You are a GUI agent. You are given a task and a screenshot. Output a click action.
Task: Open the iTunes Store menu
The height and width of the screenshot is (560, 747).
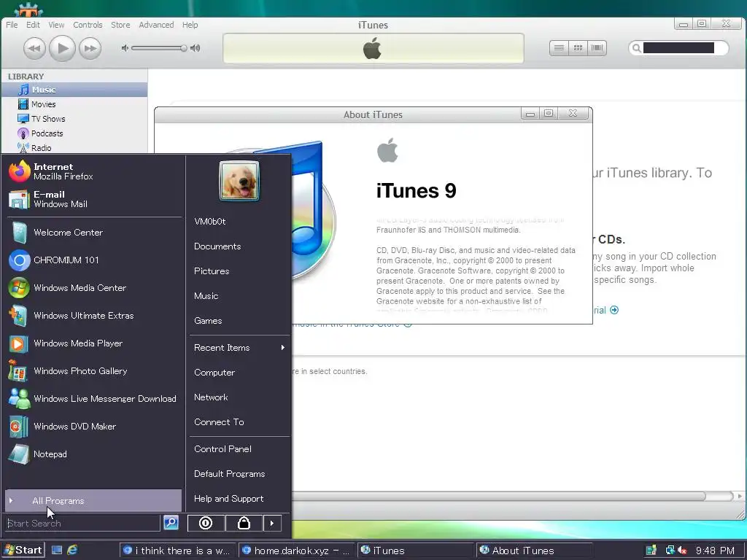(x=120, y=25)
